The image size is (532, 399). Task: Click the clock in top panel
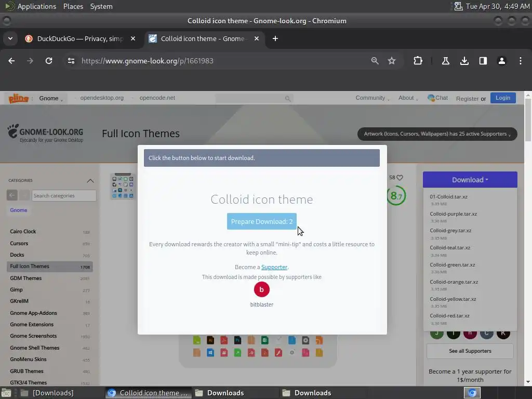click(x=497, y=6)
